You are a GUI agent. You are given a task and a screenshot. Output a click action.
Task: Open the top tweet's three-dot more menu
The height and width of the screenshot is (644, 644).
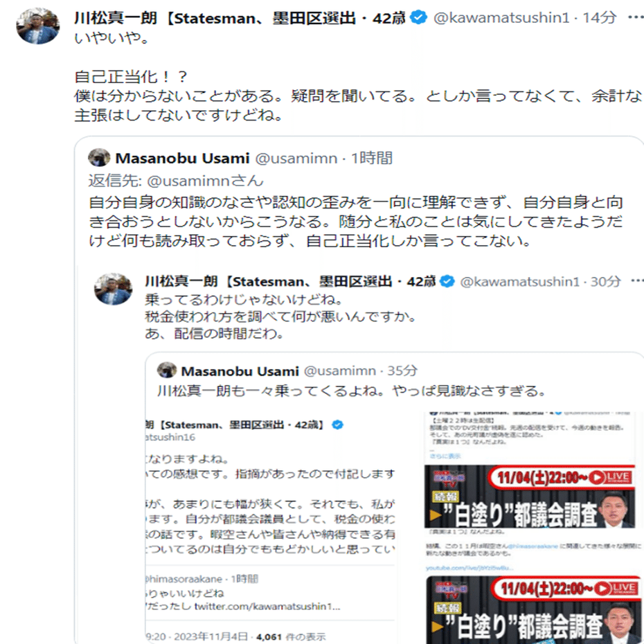(636, 17)
